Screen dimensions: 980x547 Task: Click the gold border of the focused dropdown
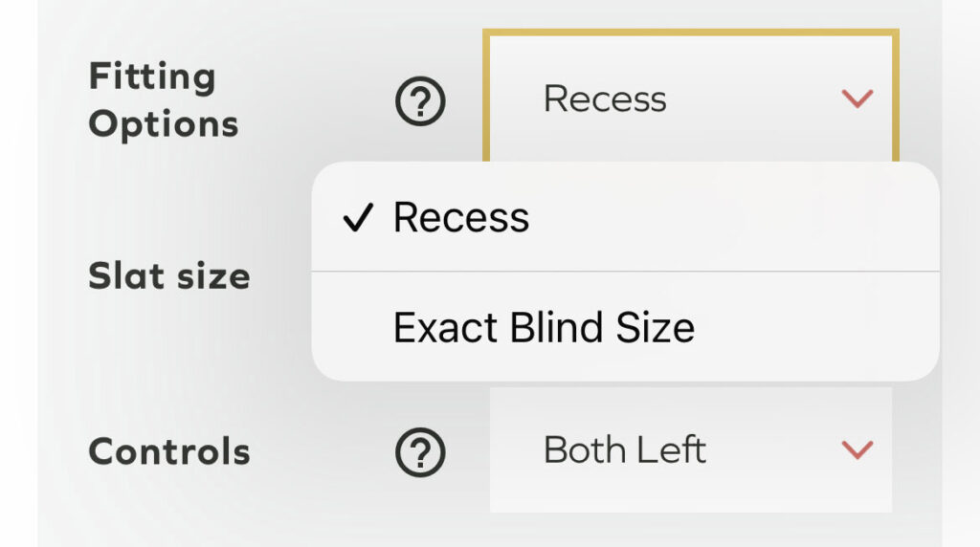689,34
